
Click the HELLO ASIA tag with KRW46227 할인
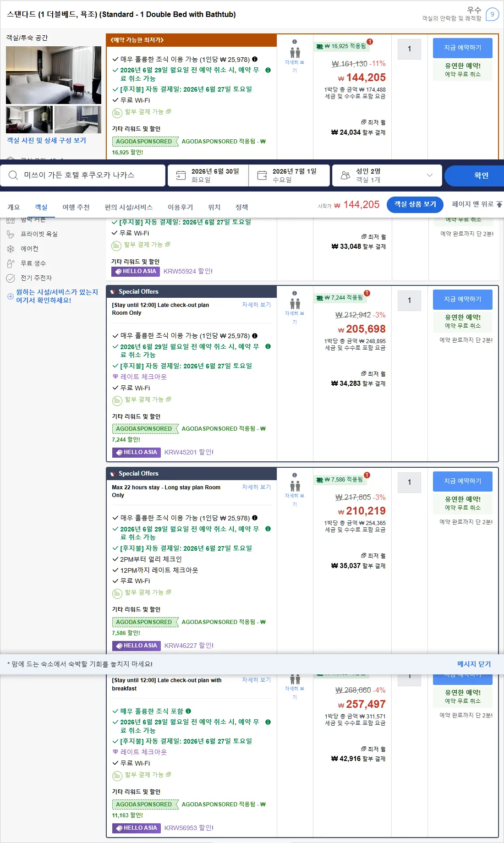point(137,646)
